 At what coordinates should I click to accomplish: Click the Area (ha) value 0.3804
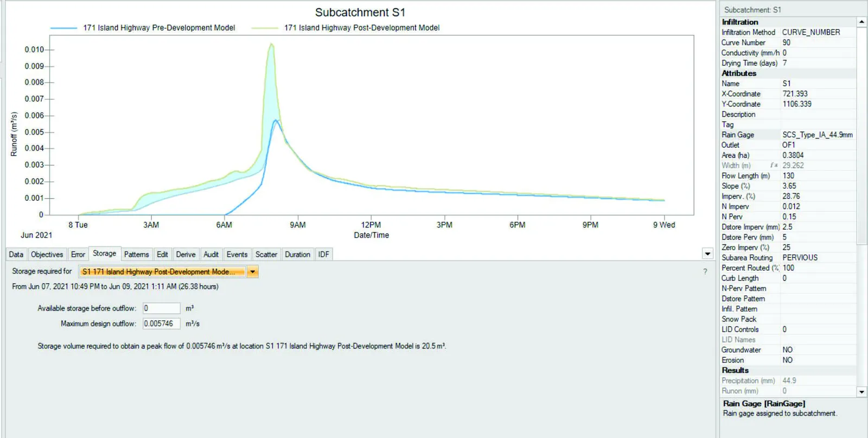tap(793, 156)
